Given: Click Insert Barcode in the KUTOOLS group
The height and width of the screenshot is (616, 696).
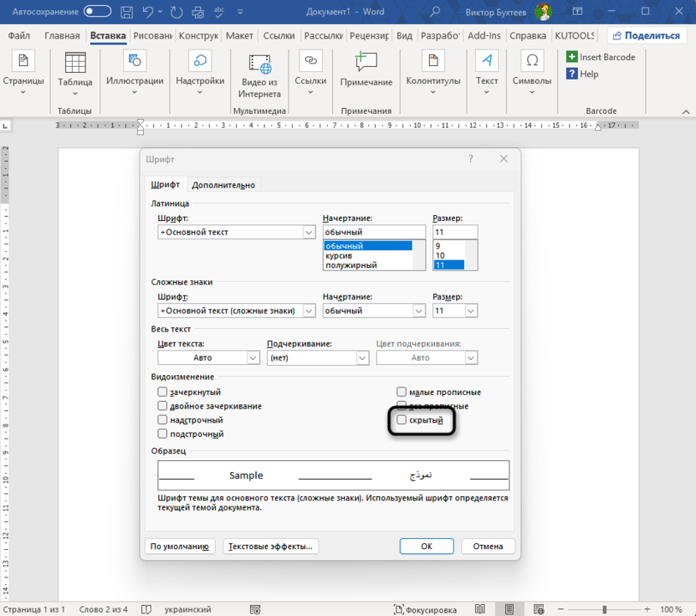Looking at the screenshot, I should point(601,57).
